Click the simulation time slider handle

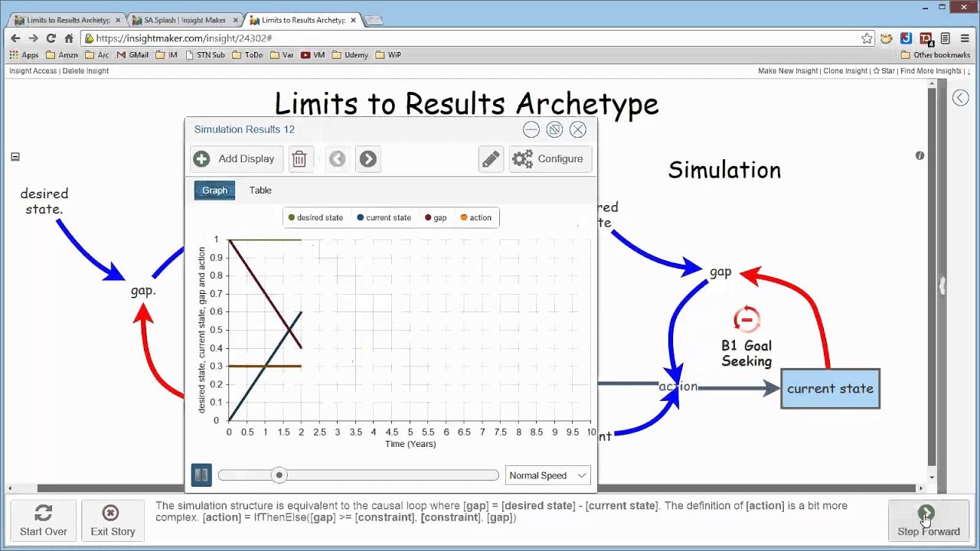[279, 475]
